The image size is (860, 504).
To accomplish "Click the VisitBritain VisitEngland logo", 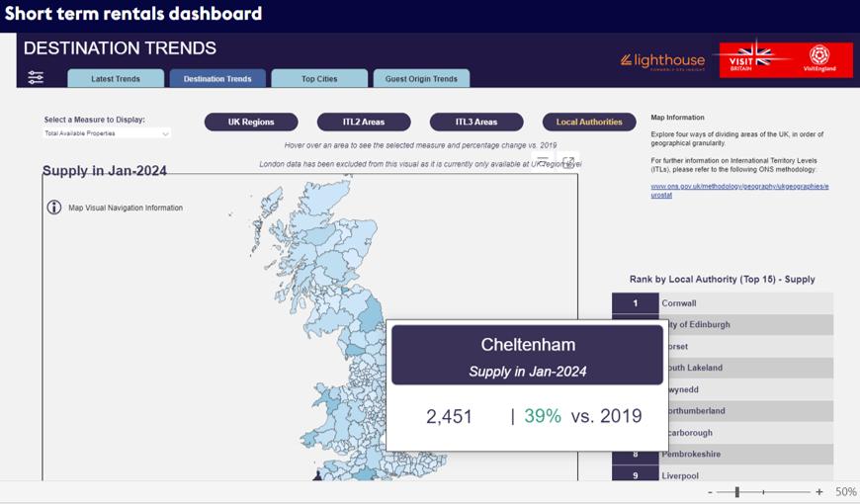I will (x=785, y=58).
